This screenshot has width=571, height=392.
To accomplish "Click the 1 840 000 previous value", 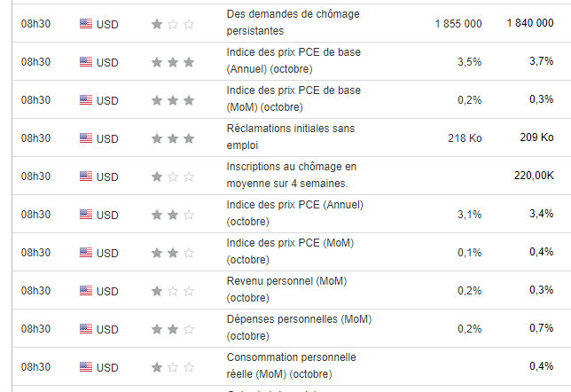I will coord(530,23).
